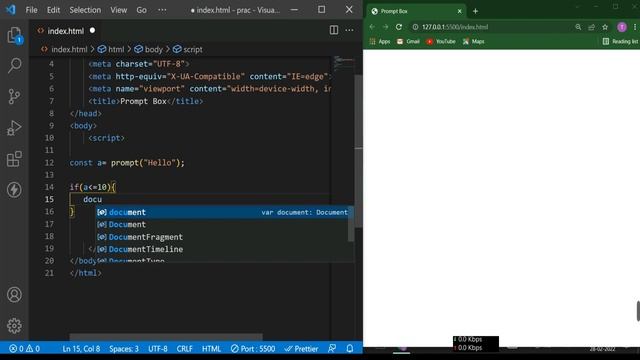Click the Prettier status bar item

pos(301,349)
